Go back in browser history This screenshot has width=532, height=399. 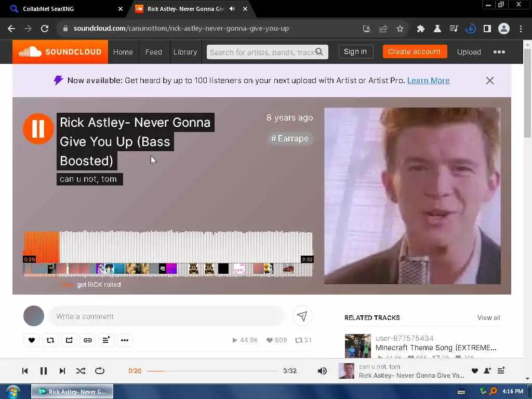coord(11,29)
